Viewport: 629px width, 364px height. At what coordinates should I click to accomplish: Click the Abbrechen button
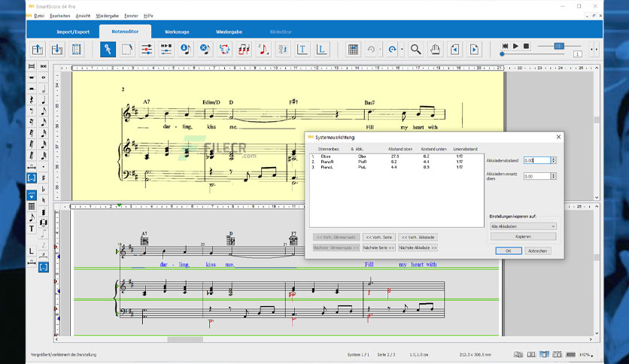[537, 251]
